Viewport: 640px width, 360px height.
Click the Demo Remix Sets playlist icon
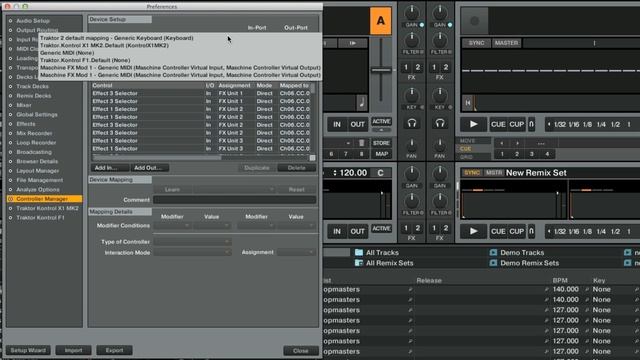coord(493,263)
